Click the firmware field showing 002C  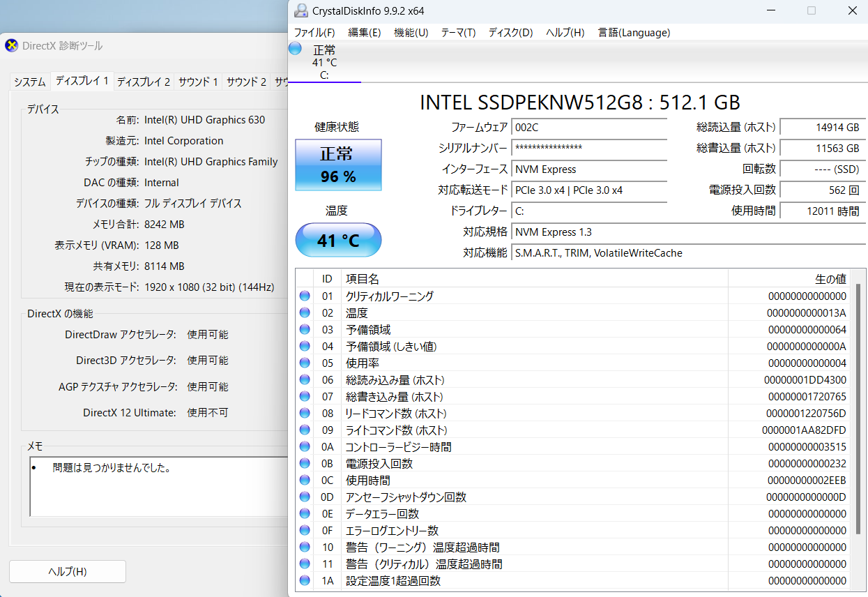tap(589, 128)
